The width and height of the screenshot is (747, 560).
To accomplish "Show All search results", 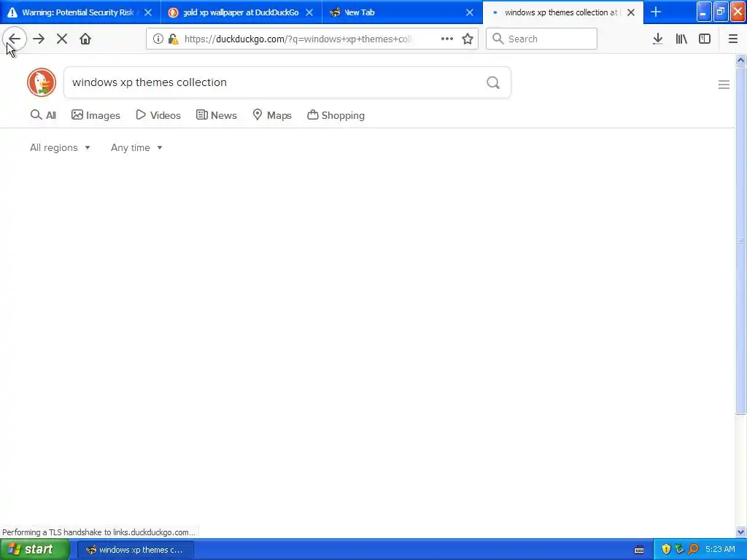I will 43,115.
